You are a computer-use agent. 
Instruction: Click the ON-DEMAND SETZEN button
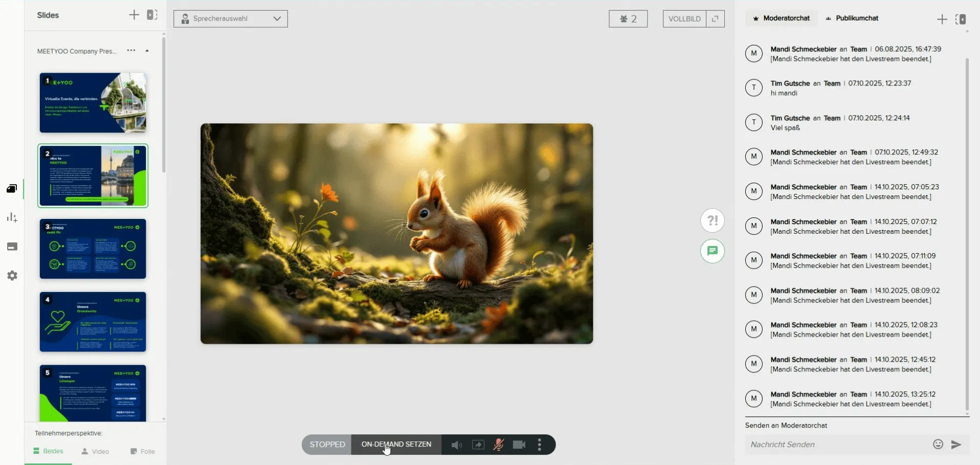pyautogui.click(x=396, y=444)
